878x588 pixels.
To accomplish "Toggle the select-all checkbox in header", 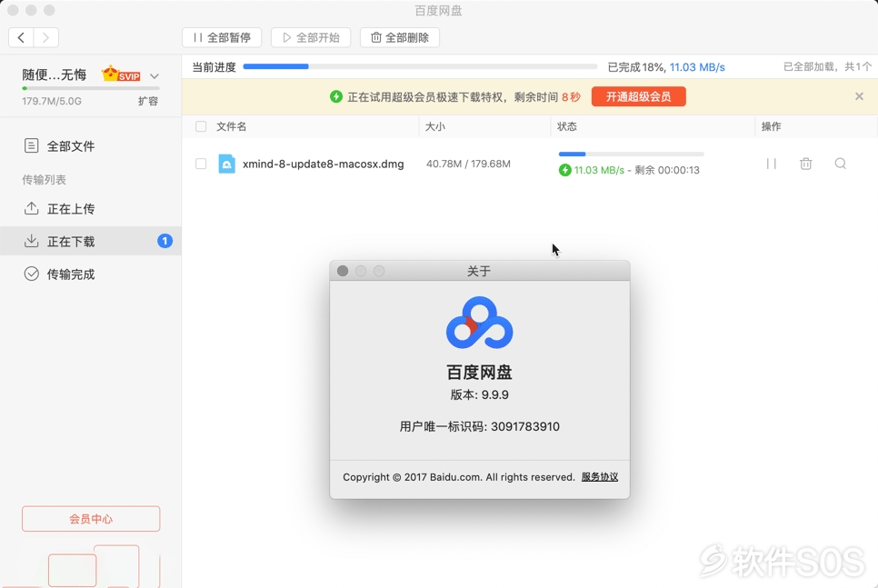I will (x=201, y=126).
